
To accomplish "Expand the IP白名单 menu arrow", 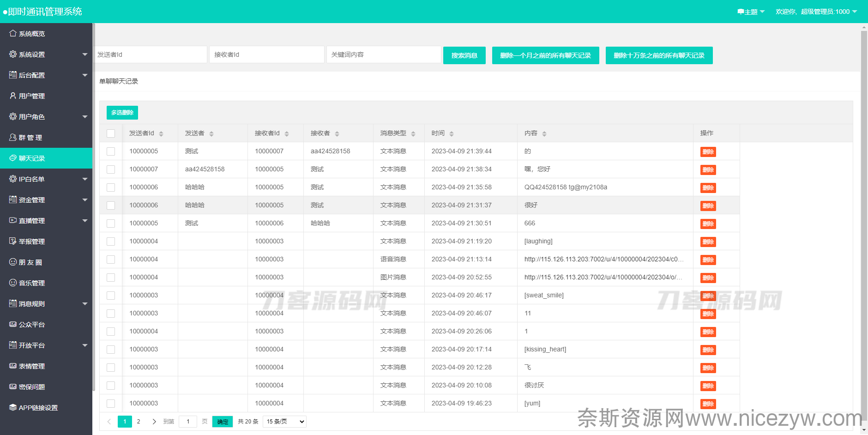I will click(85, 179).
